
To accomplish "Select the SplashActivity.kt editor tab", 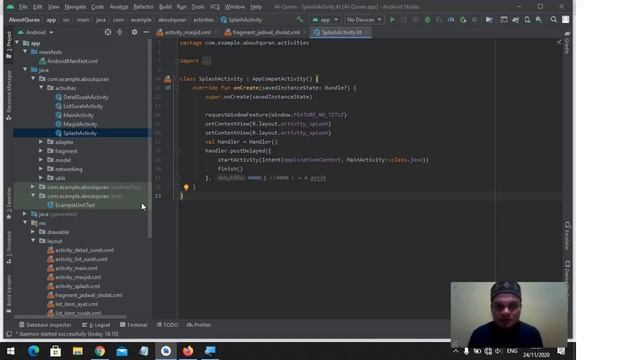I will click(341, 32).
